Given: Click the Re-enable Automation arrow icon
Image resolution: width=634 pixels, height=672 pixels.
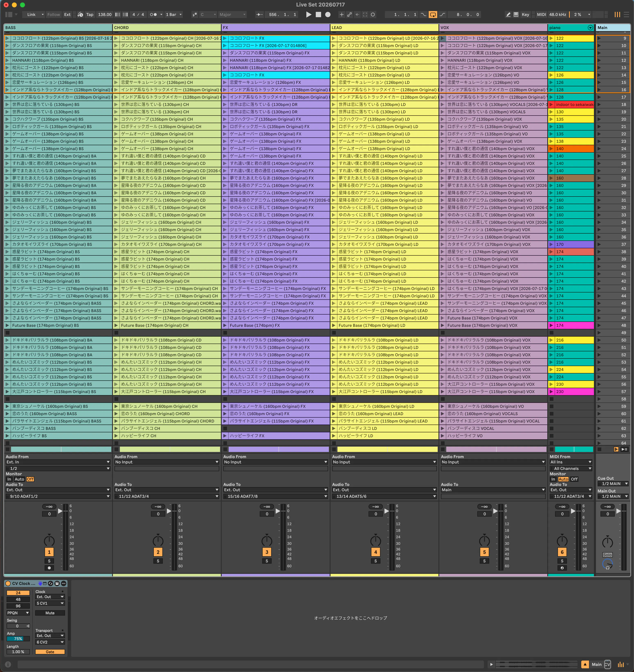Looking at the screenshot, I should click(357, 15).
